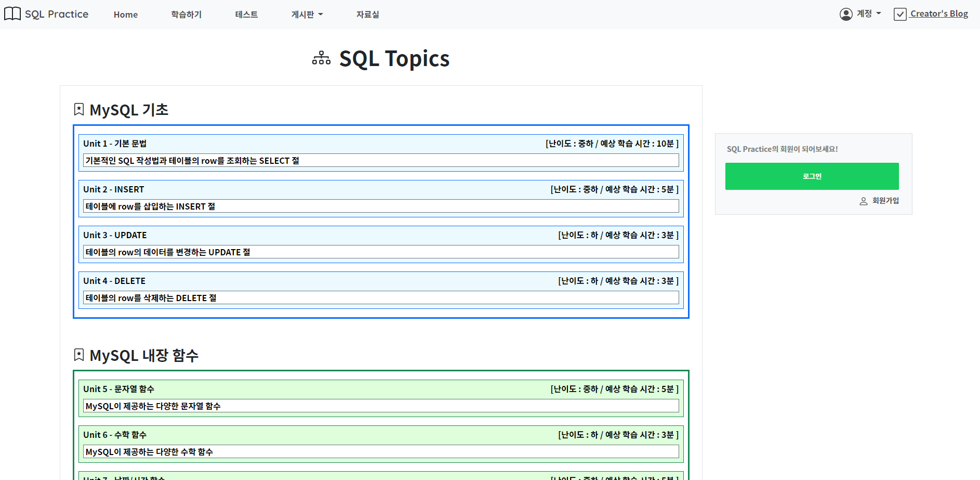Image resolution: width=980 pixels, height=480 pixels.
Task: Click the hierarchy diagram icon next to SQL Topics
Action: pos(321,58)
